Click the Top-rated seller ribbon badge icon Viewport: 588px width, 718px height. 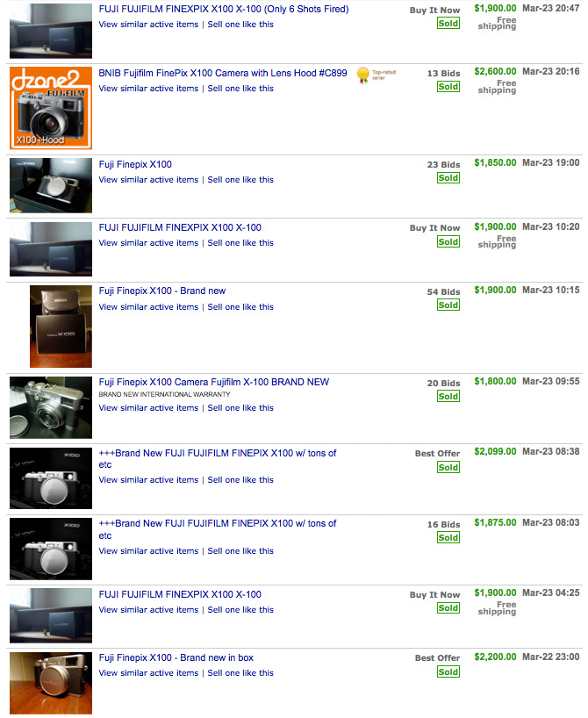(x=363, y=75)
